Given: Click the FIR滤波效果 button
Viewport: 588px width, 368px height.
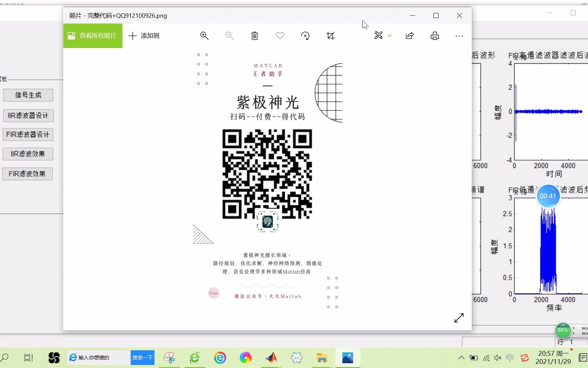Looking at the screenshot, I should 27,174.
